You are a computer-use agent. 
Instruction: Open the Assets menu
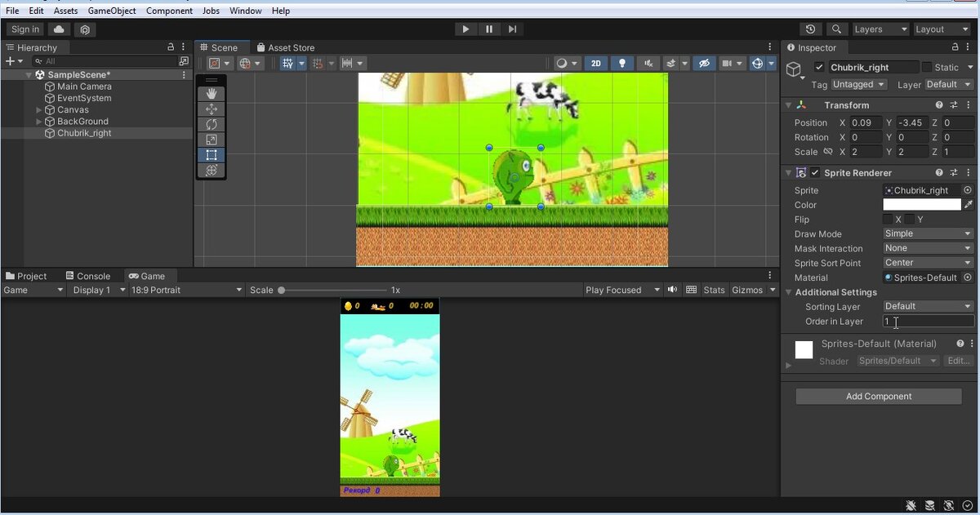tap(66, 11)
